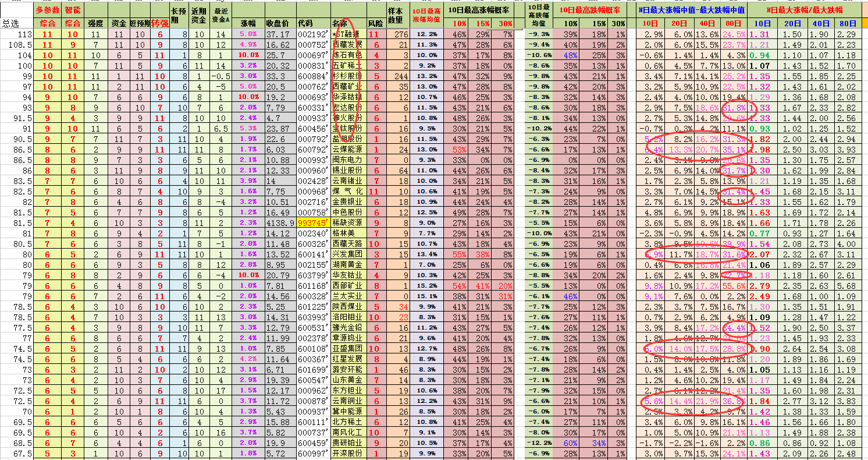Select the stock name 杉杉股份
The image size is (868, 460).
(348, 76)
